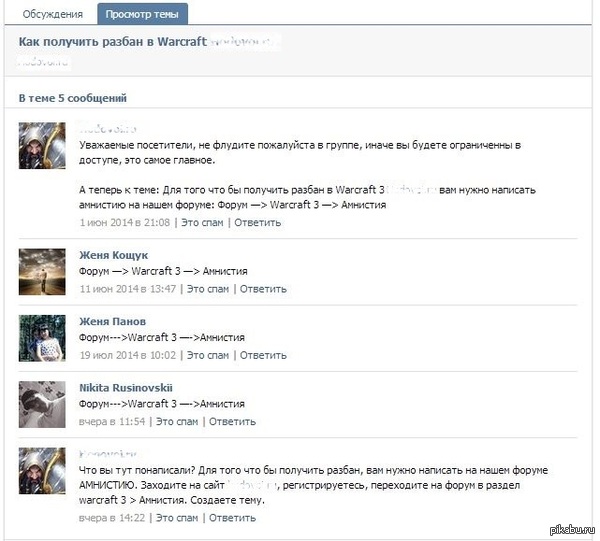The height and width of the screenshot is (541, 600).
Task: Mark Женя Кощук's post as spam
Action: (x=208, y=289)
